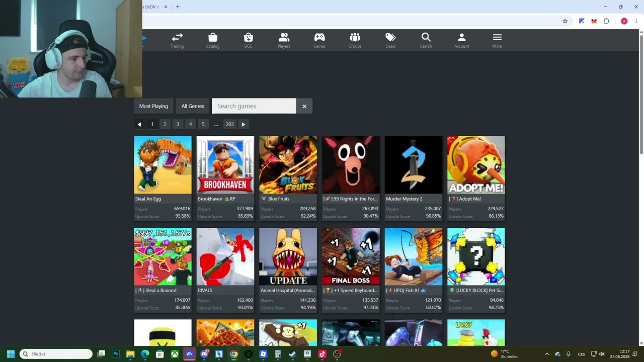Screen dimensions: 644x362
Task: Open the Blox Fruits game thumbnail
Action: tap(288, 165)
